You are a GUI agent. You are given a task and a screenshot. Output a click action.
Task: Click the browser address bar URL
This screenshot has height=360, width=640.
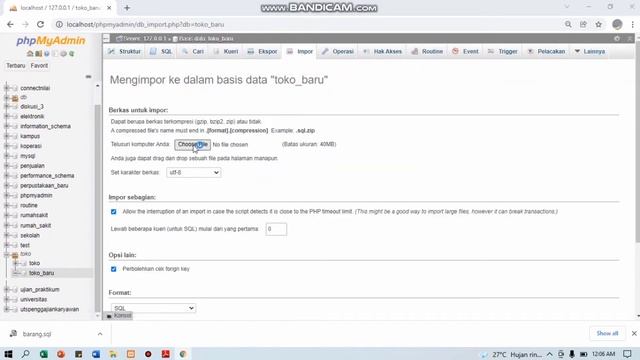point(145,24)
